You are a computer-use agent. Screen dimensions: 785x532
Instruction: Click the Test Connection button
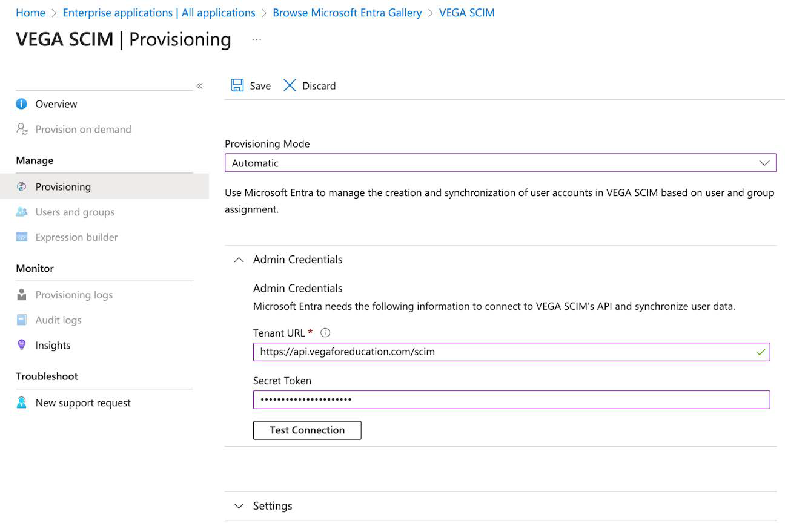(x=307, y=430)
